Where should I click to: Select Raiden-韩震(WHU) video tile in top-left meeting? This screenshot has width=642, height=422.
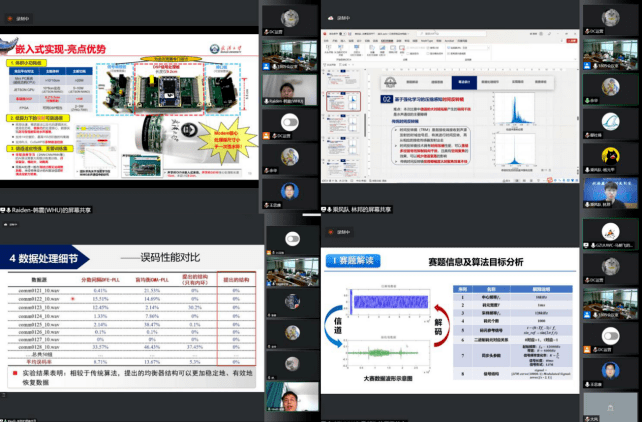(290, 89)
